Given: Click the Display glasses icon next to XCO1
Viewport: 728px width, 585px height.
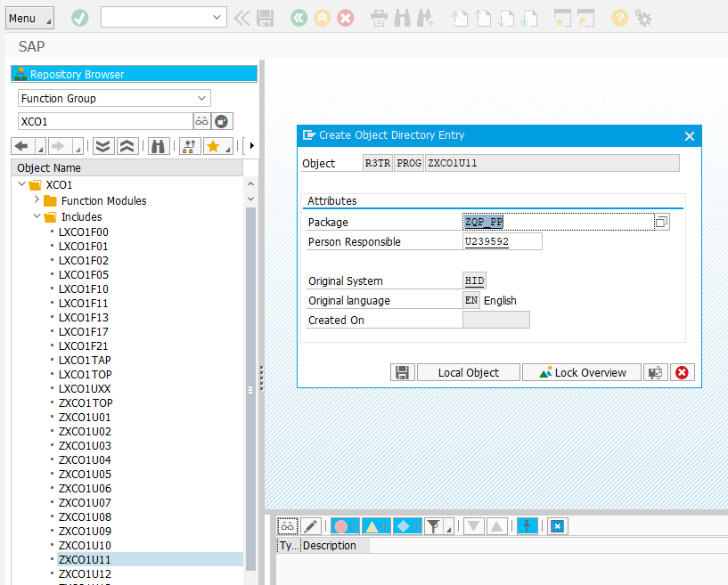Looking at the screenshot, I should [x=201, y=121].
